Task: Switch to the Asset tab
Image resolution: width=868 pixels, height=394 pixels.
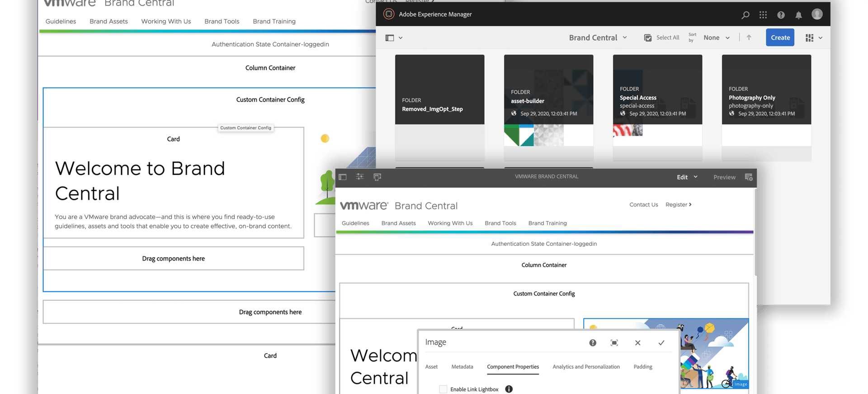Action: point(431,367)
